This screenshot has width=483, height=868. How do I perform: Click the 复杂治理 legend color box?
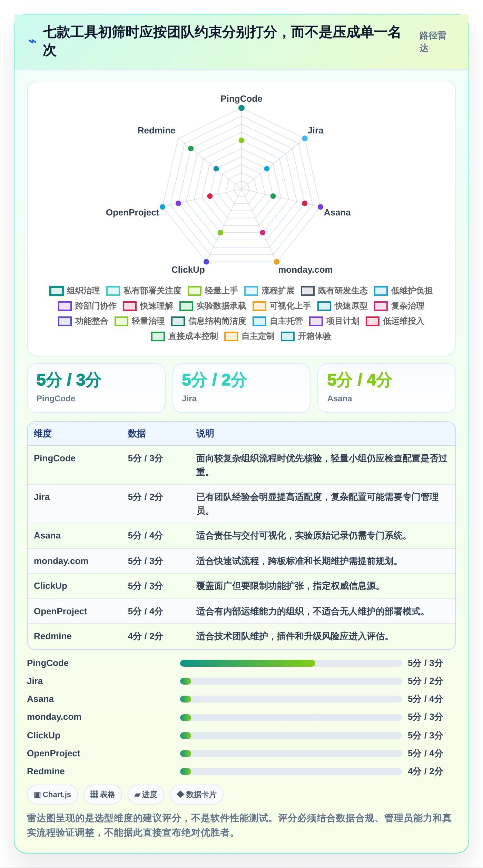point(381,306)
